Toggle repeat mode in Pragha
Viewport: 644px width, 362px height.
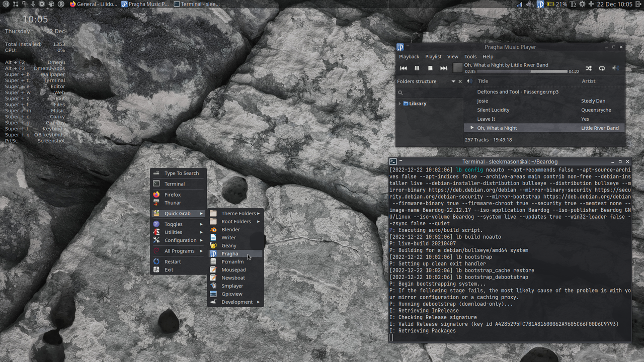pyautogui.click(x=602, y=68)
